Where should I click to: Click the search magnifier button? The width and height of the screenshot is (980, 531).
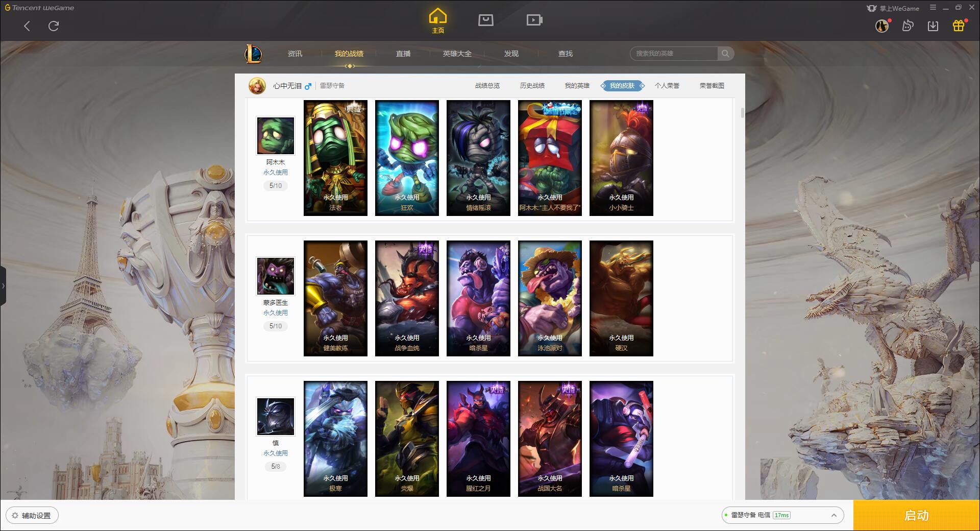click(x=725, y=54)
